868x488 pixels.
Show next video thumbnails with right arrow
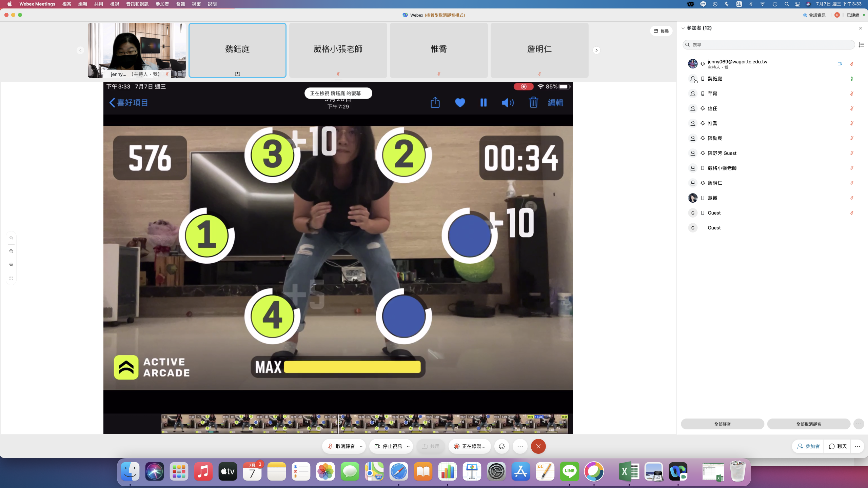[596, 50]
